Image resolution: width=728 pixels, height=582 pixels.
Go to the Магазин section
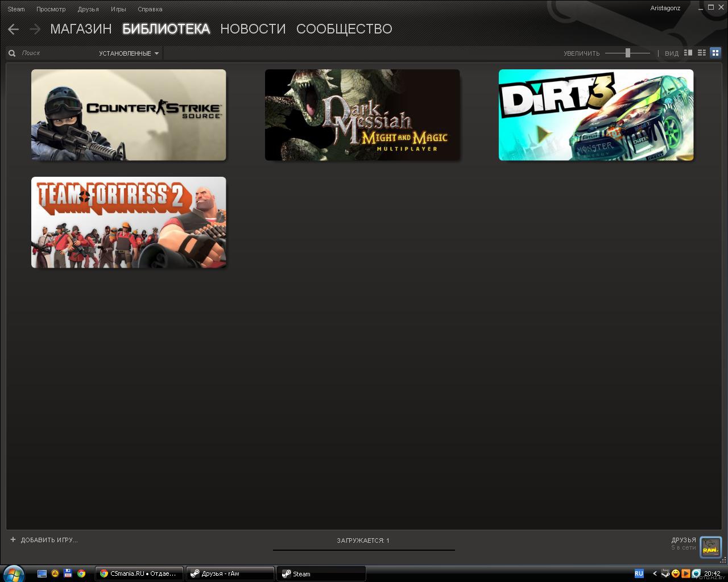(x=81, y=29)
